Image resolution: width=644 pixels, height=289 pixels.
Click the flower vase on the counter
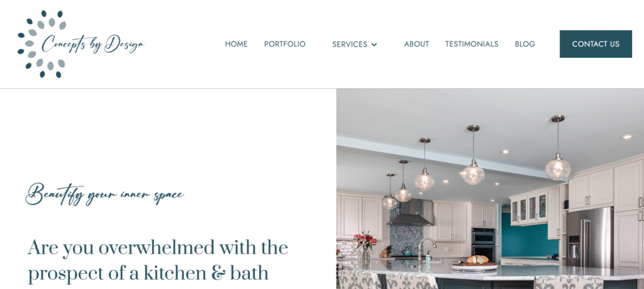364,247
